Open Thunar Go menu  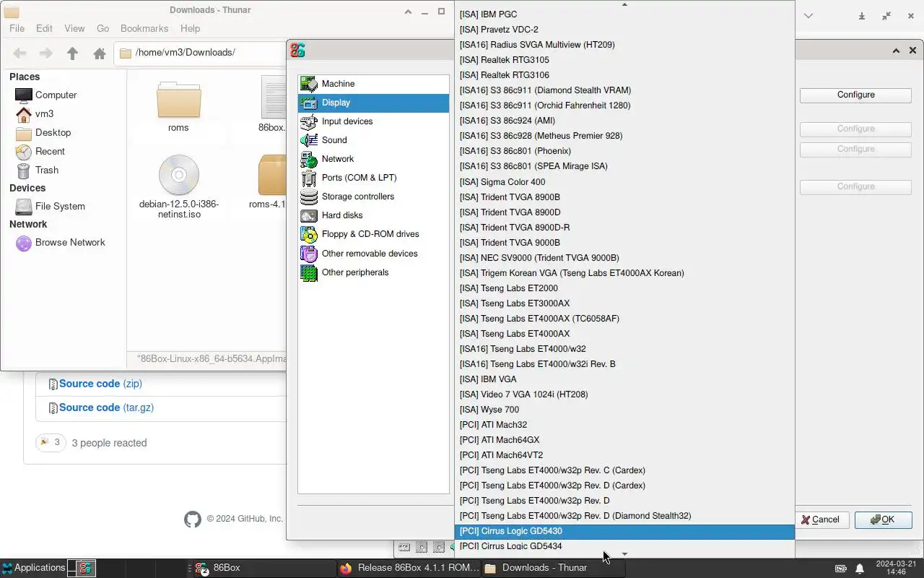tap(103, 28)
